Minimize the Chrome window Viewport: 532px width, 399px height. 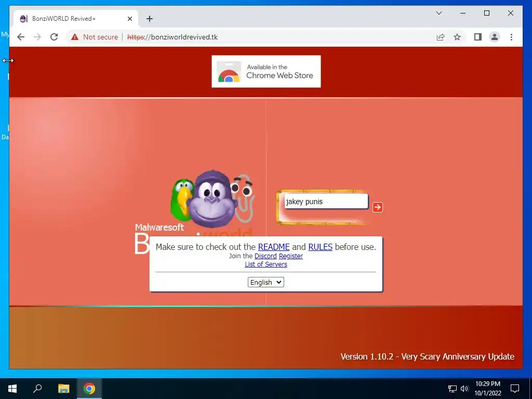463,13
